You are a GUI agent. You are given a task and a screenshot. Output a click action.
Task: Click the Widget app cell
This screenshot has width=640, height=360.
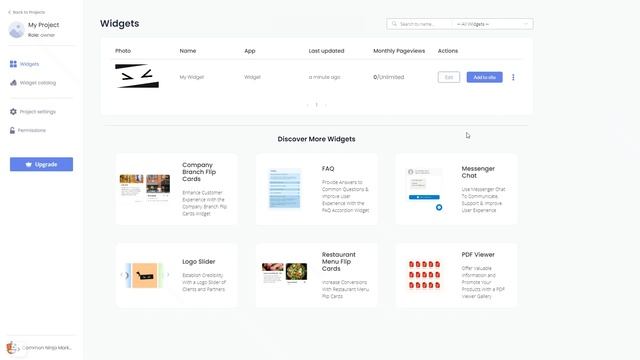252,77
